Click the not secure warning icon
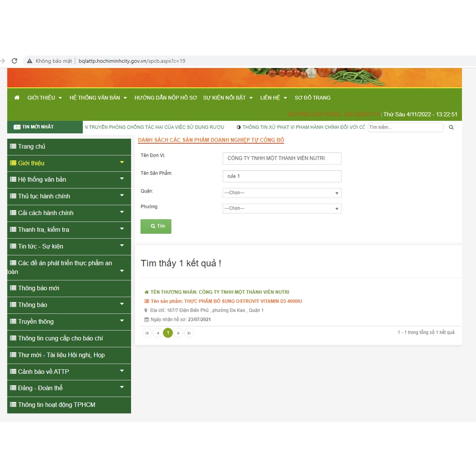Screen dimensions: 476x476 coord(30,61)
